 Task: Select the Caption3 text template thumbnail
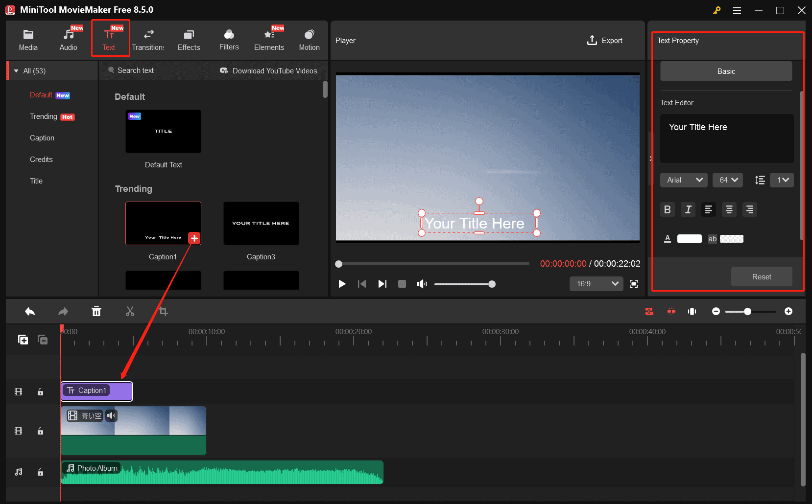(261, 223)
